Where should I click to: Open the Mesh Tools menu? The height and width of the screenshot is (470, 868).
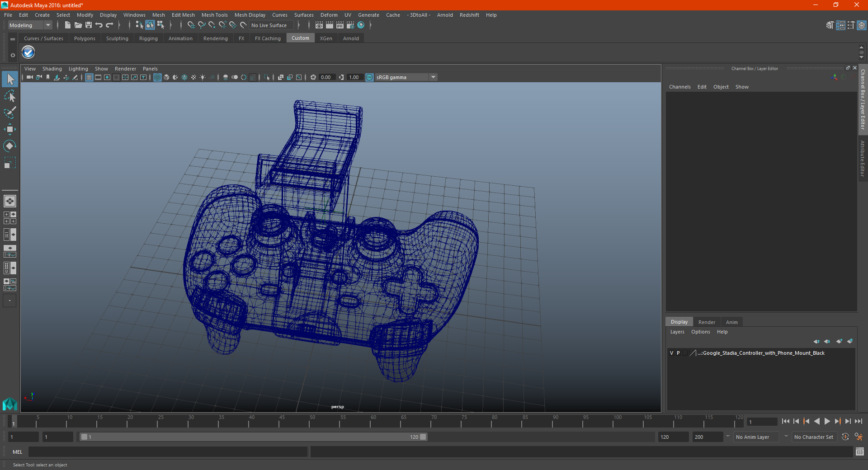pos(214,15)
